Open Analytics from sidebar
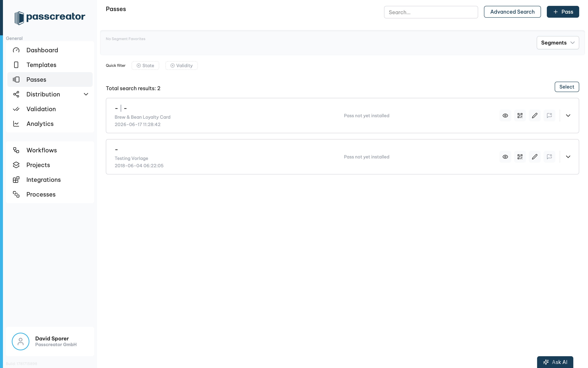The width and height of the screenshot is (588, 368). [x=50, y=124]
